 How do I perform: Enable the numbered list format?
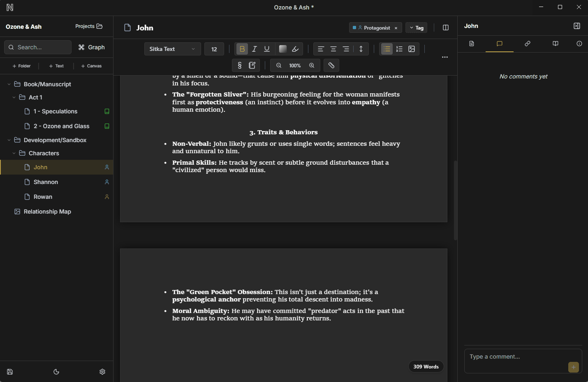(x=399, y=49)
